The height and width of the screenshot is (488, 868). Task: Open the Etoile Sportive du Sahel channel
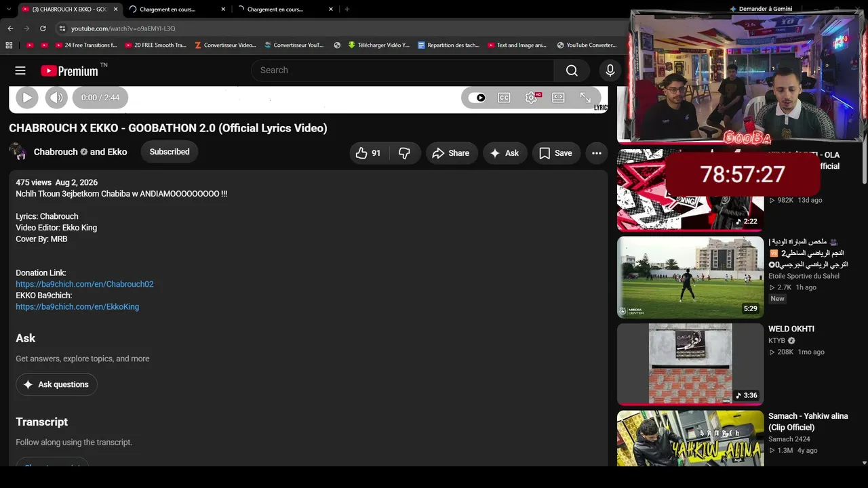pos(804,276)
